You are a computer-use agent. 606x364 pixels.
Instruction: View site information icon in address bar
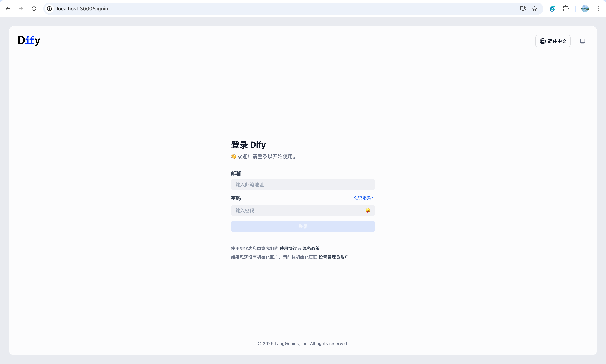50,9
